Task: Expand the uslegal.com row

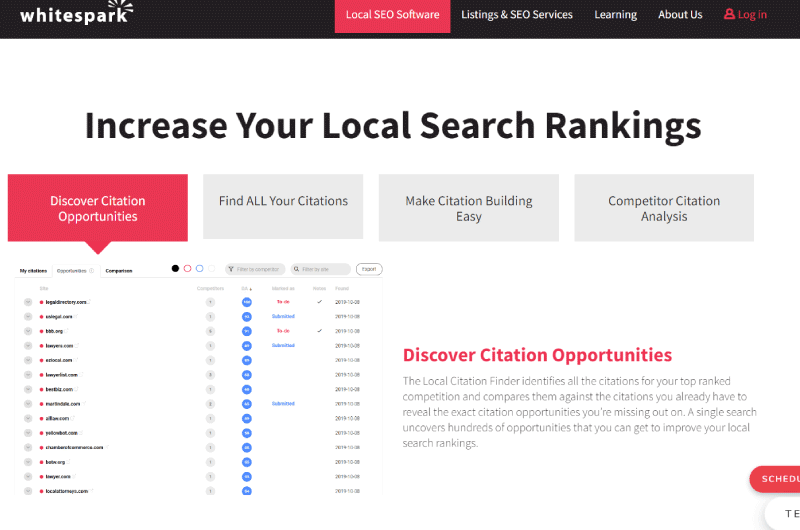Action: tap(28, 317)
